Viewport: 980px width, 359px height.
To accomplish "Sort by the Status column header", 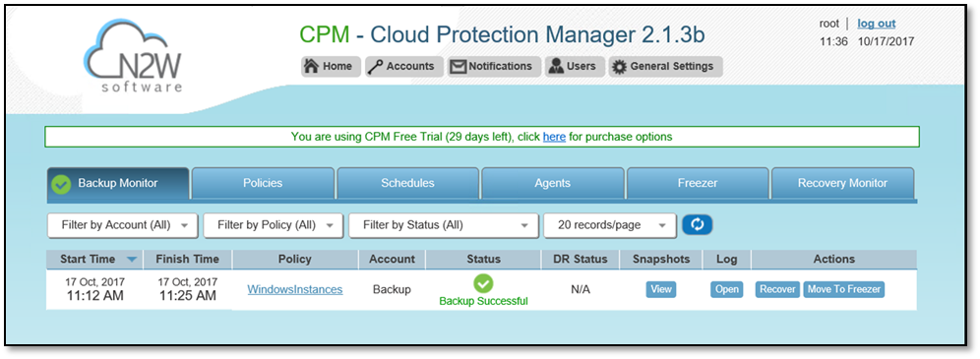I will pyautogui.click(x=484, y=259).
